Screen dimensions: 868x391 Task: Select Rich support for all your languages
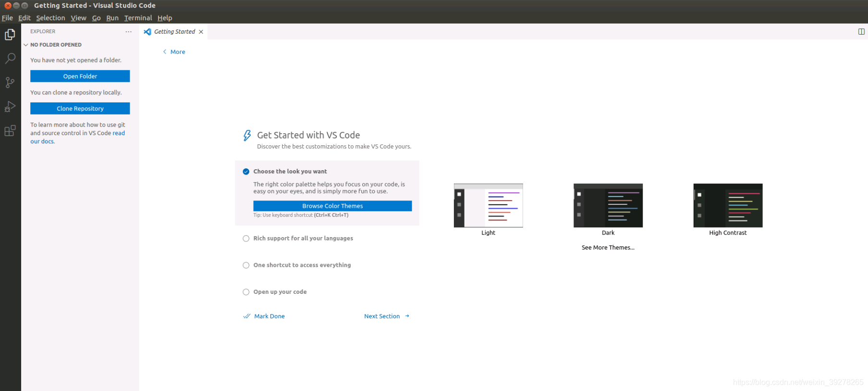tap(303, 238)
